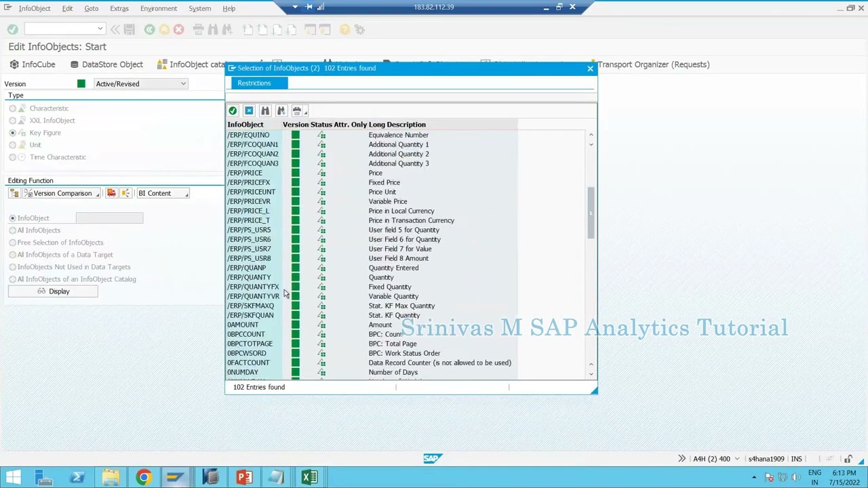Open the command field dropdown arrow
Screen dimensions: 868x488
pos(100,29)
